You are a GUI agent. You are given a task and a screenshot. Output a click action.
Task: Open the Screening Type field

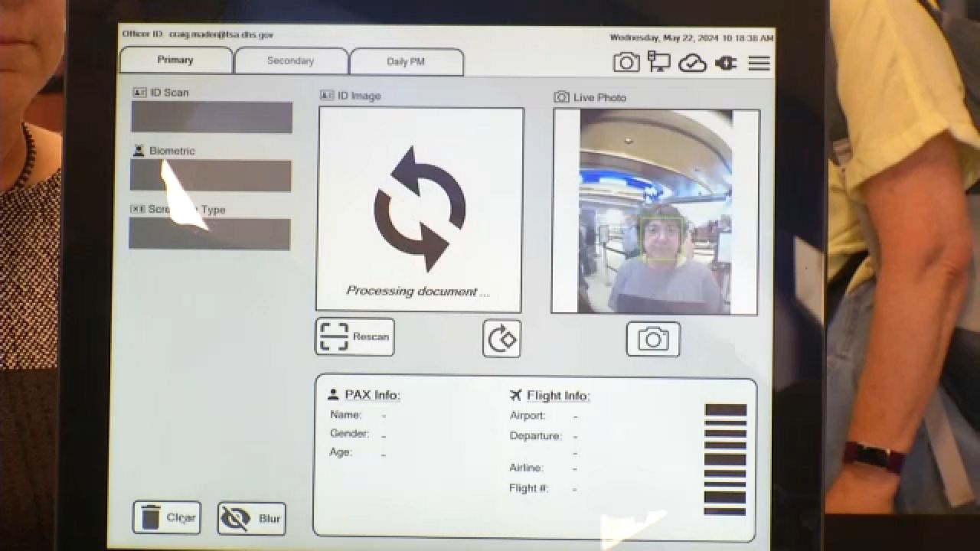[209, 234]
